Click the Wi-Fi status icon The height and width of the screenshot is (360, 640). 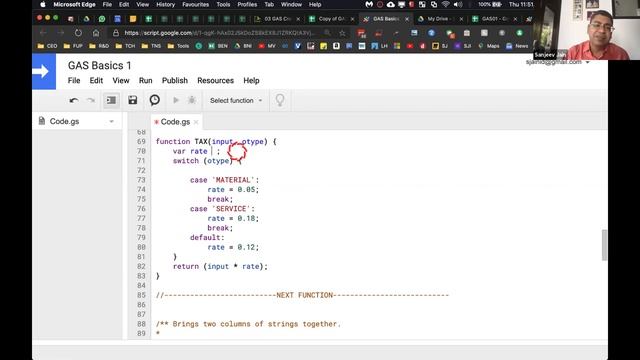(446, 4)
